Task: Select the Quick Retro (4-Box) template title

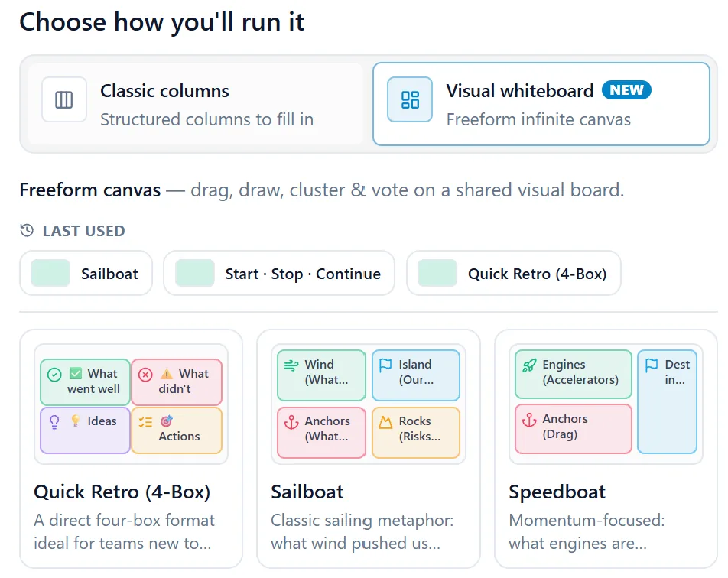Action: tap(122, 492)
